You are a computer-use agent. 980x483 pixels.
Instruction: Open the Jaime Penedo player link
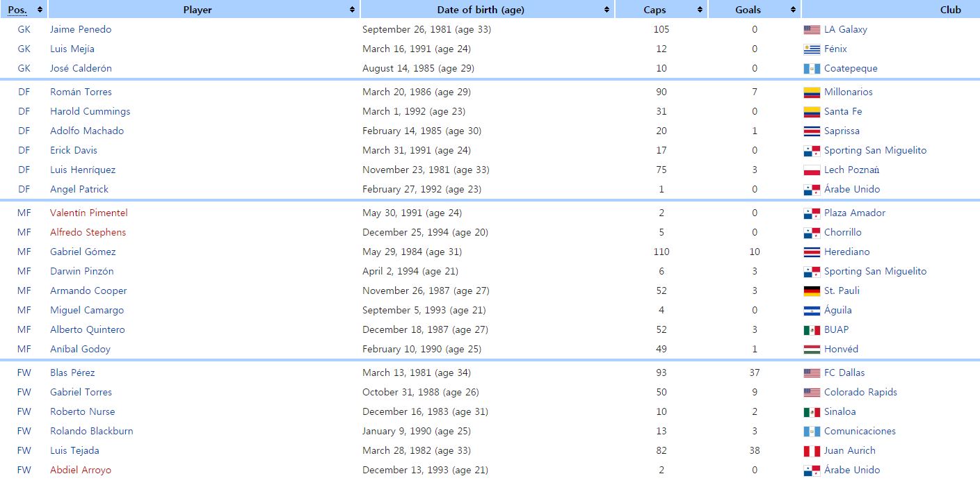[x=81, y=30]
